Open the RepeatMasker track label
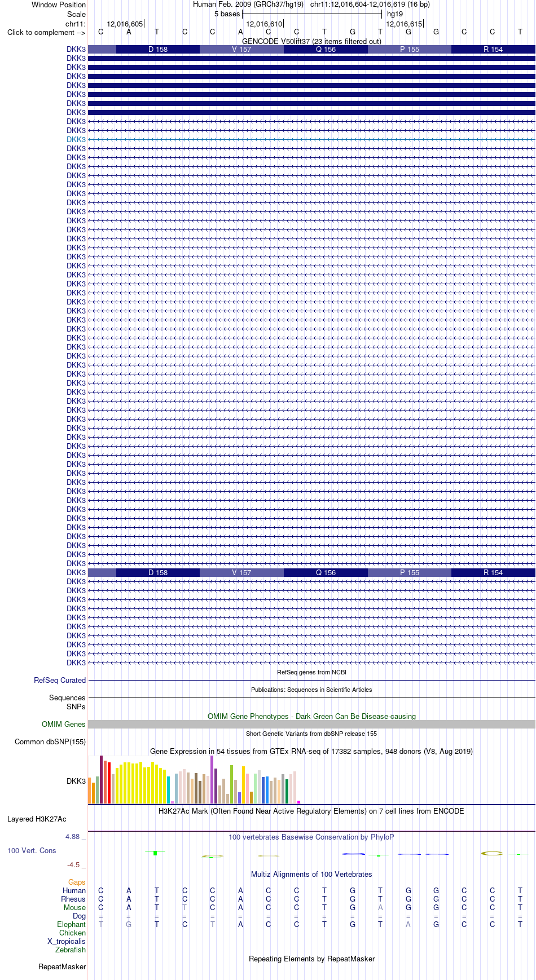The width and height of the screenshot is (536, 980). point(62,966)
